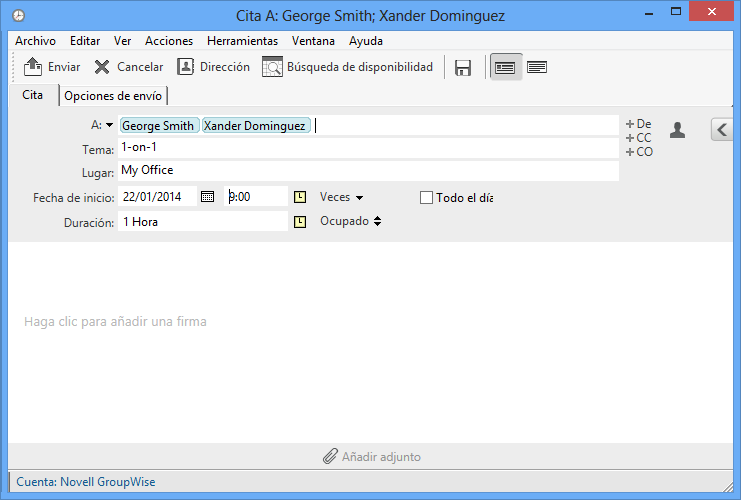
Task: Select the plain text view toolbar icon
Action: [537, 68]
